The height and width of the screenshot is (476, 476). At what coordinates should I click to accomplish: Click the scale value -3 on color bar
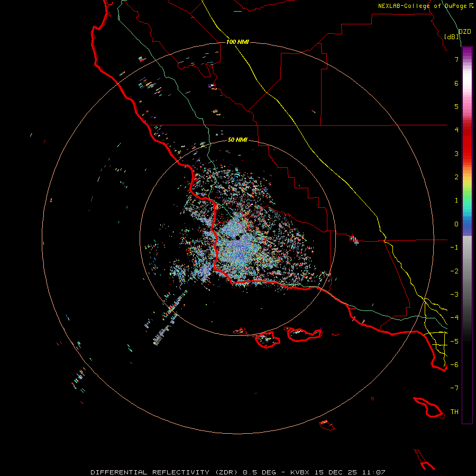click(x=454, y=295)
